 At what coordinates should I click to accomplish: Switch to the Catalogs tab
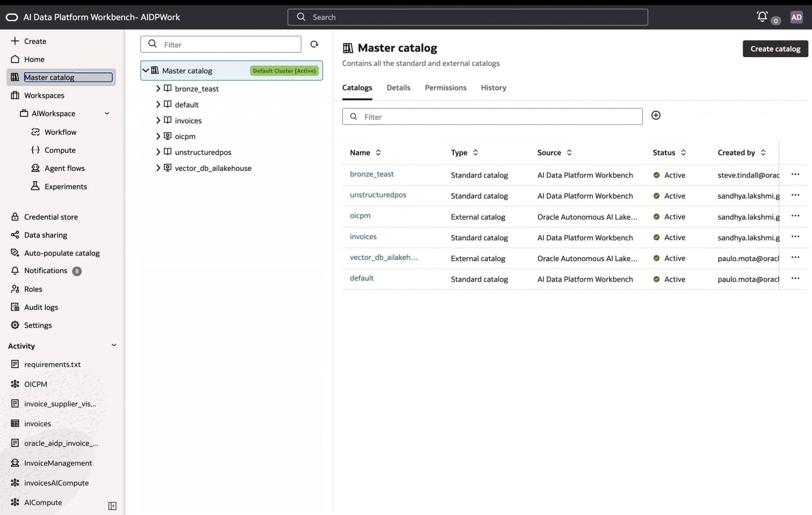[x=357, y=88]
